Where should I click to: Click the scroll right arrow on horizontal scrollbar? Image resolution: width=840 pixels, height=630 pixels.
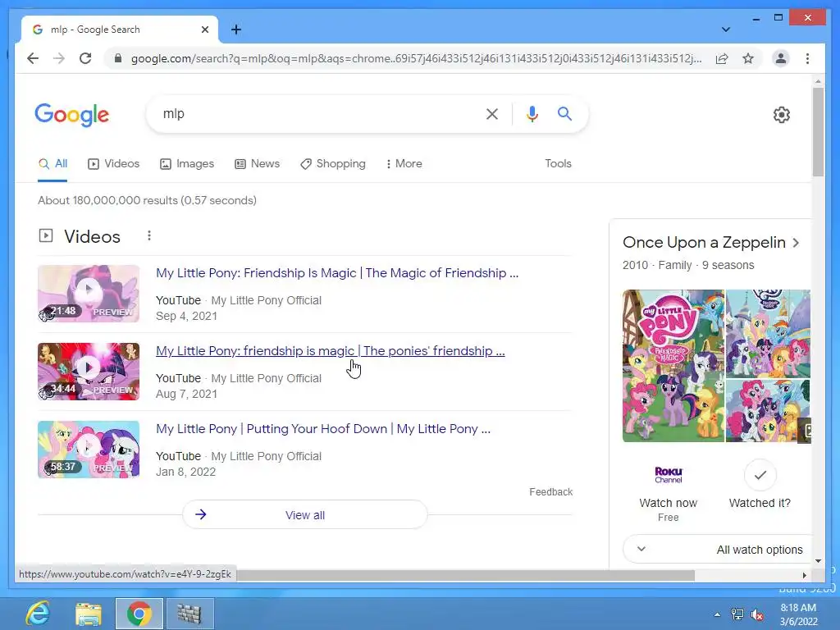click(x=804, y=575)
